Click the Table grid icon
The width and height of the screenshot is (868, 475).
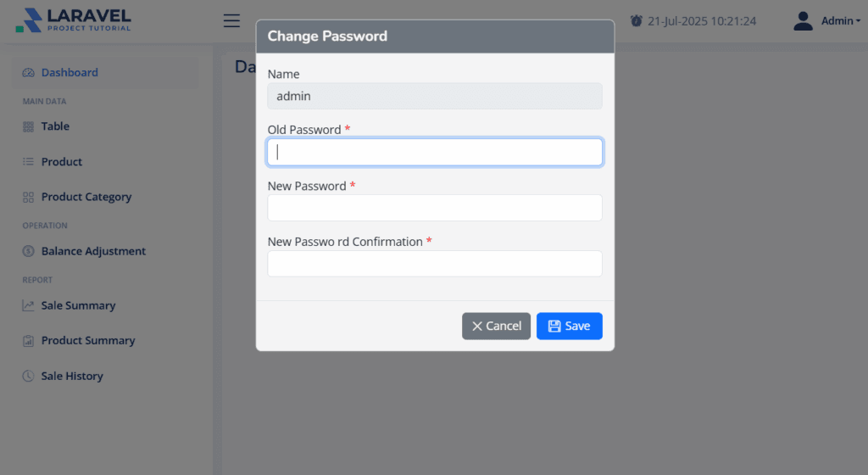28,126
